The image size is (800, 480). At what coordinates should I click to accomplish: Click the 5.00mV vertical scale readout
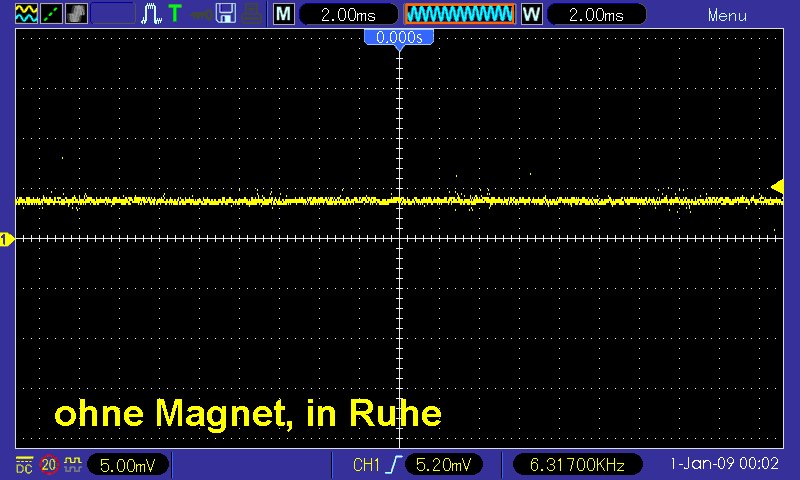pyautogui.click(x=128, y=465)
